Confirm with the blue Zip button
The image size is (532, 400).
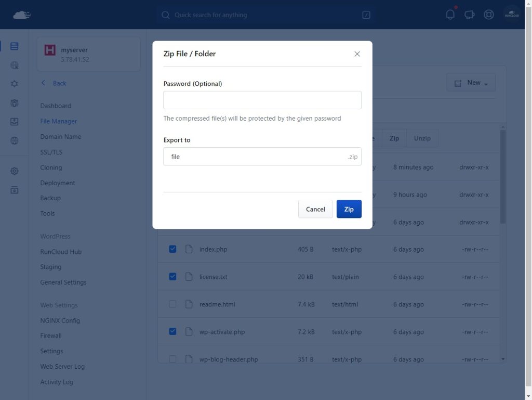point(349,209)
